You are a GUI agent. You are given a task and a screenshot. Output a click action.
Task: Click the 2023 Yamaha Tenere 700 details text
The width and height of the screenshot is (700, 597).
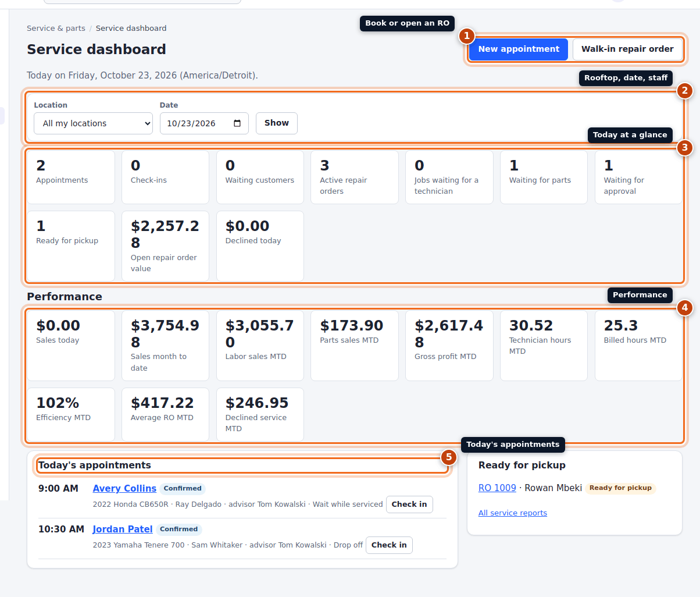pos(228,545)
